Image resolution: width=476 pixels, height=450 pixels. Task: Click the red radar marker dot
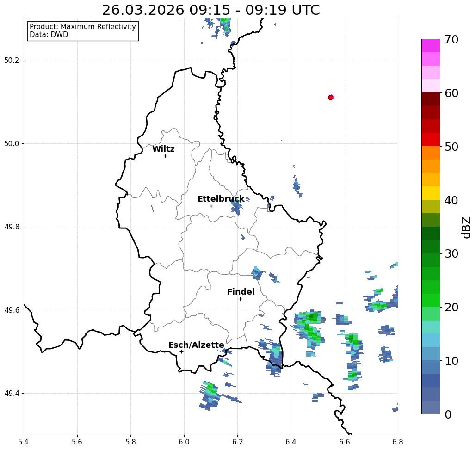click(x=331, y=98)
